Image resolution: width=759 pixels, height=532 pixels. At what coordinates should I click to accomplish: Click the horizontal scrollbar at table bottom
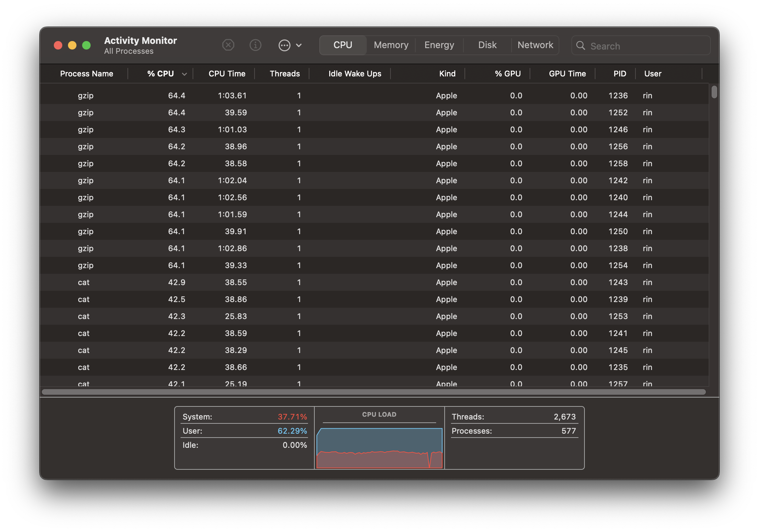[x=374, y=392]
